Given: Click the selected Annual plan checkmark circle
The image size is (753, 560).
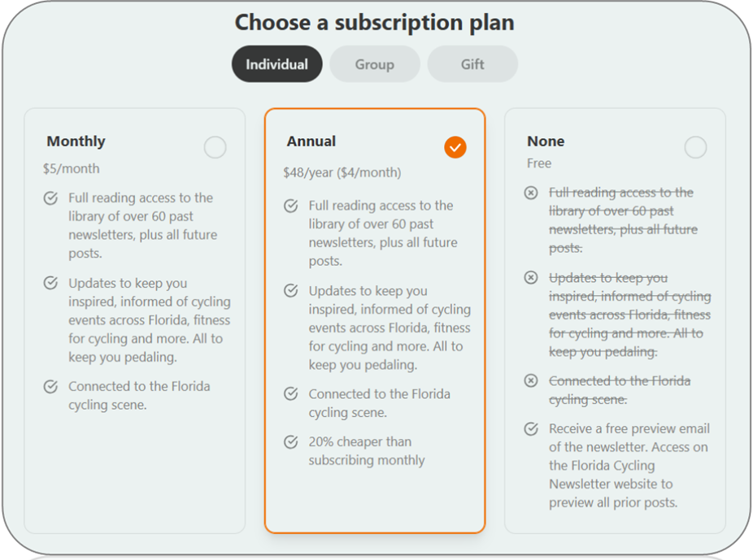Looking at the screenshot, I should click(x=455, y=147).
